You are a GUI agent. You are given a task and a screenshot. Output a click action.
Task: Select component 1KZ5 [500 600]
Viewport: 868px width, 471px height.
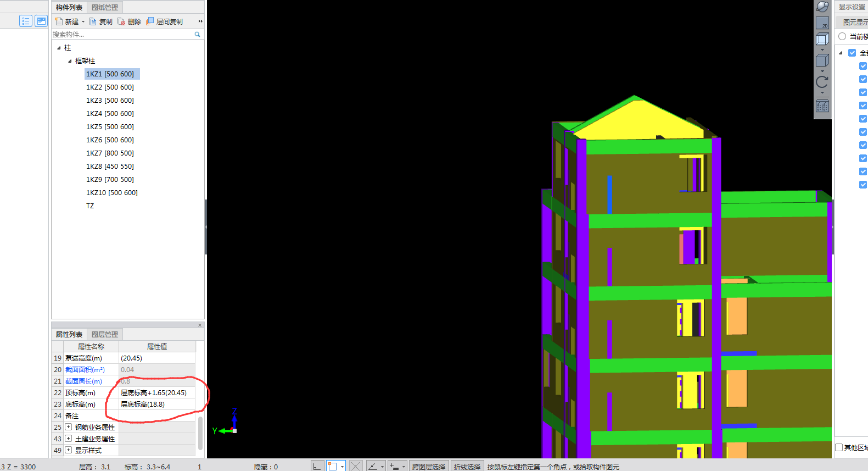110,126
